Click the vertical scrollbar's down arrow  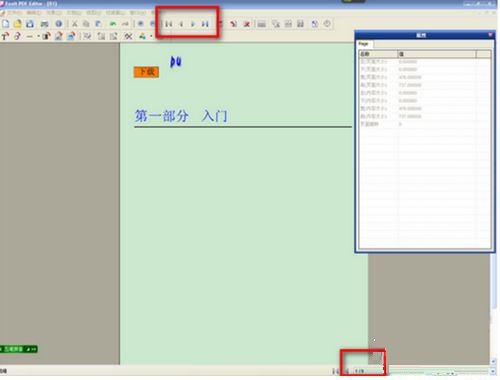(494, 361)
